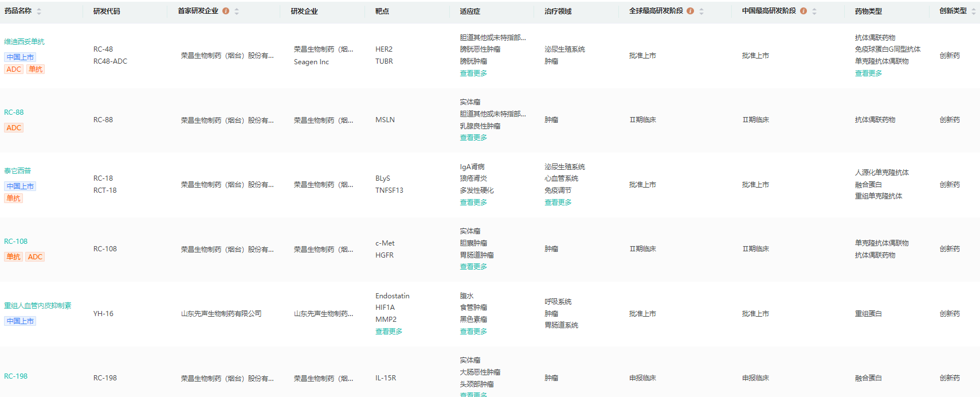Click RCT-18 research code text
The height and width of the screenshot is (397, 980).
pyautogui.click(x=105, y=190)
